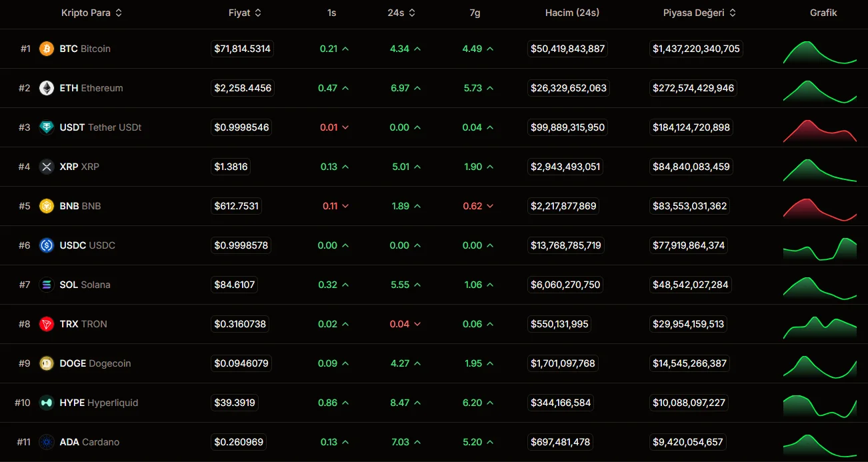
Task: Click the TRON logo icon
Action: 47,324
